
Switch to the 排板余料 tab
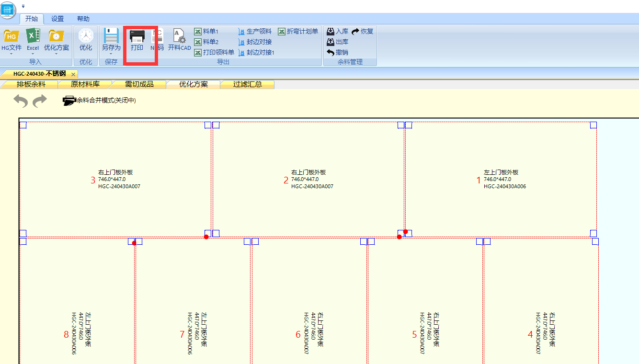(31, 84)
